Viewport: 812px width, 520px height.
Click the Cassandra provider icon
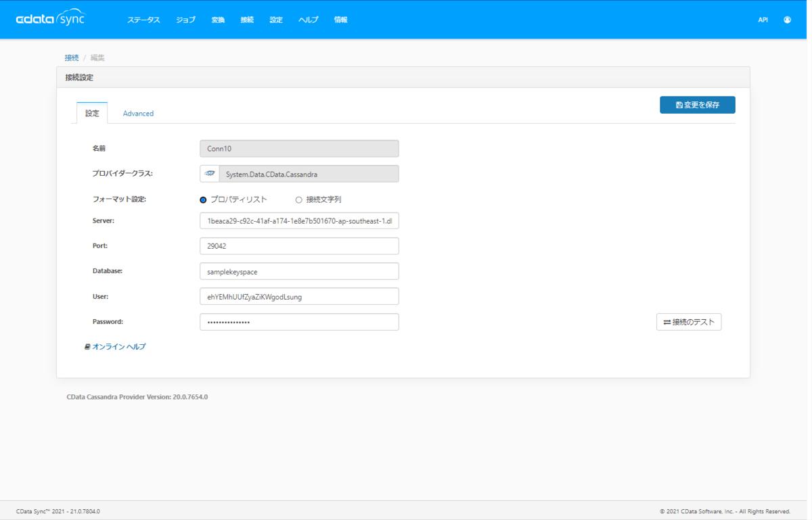210,174
